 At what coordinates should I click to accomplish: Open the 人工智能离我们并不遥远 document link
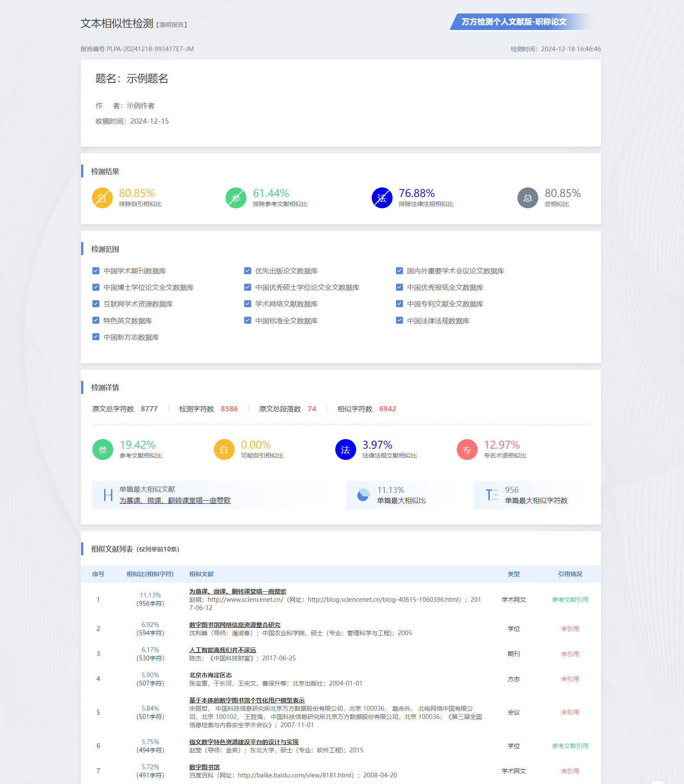pos(223,650)
